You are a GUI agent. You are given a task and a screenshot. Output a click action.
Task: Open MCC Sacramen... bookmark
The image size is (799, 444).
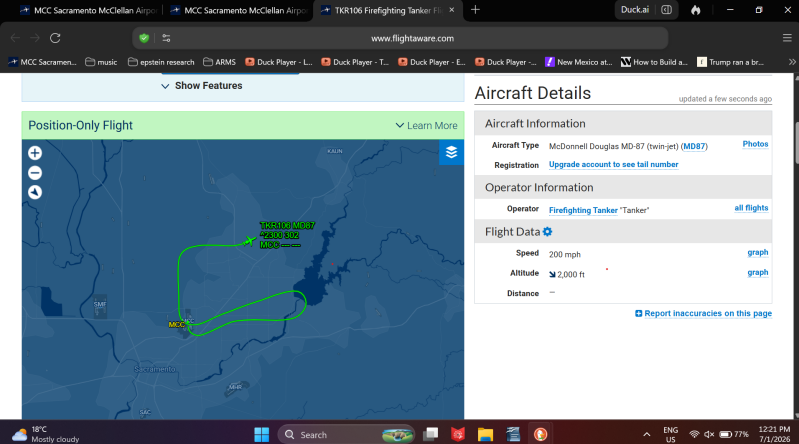[x=42, y=62]
